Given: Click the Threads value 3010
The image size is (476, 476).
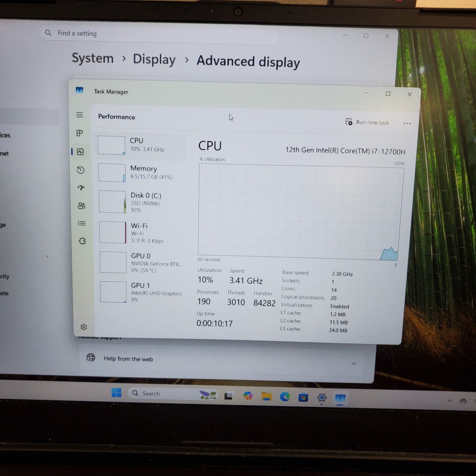Looking at the screenshot, I should coord(236,302).
